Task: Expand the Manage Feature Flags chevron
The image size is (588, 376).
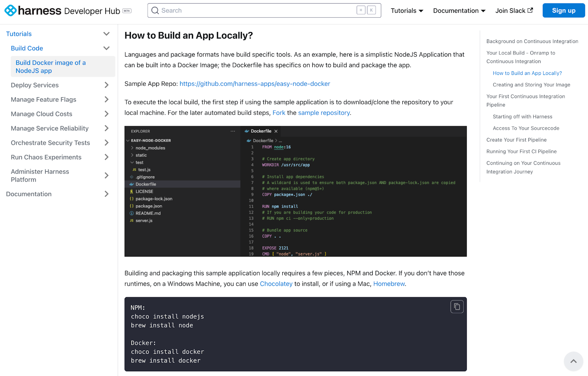Action: coord(107,99)
